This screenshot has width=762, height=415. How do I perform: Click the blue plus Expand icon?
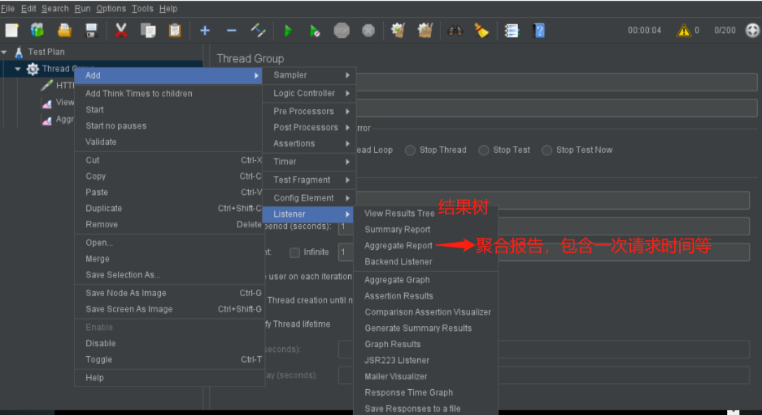pyautogui.click(x=205, y=30)
